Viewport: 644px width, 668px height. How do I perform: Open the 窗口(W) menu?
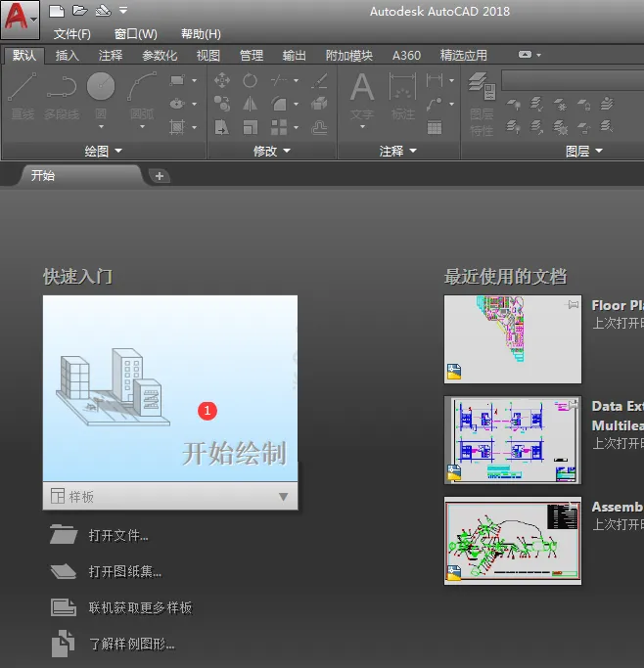point(135,34)
